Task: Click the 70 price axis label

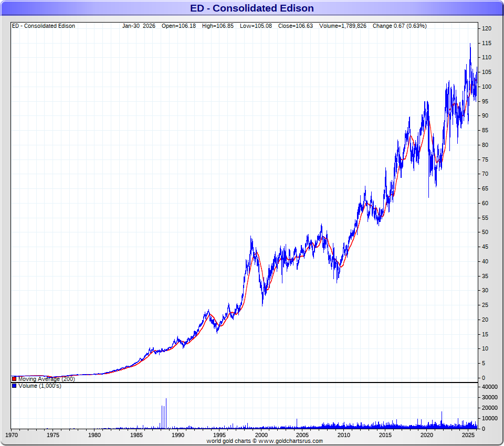Action: pos(485,174)
